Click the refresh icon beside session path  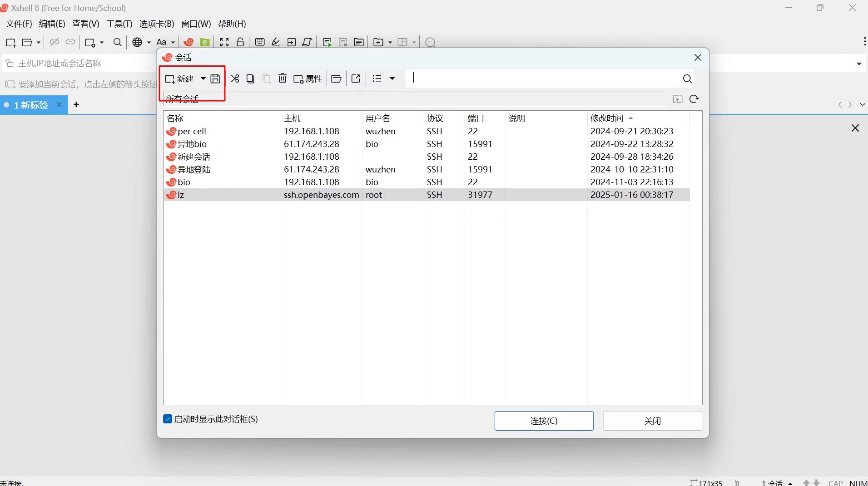[694, 99]
